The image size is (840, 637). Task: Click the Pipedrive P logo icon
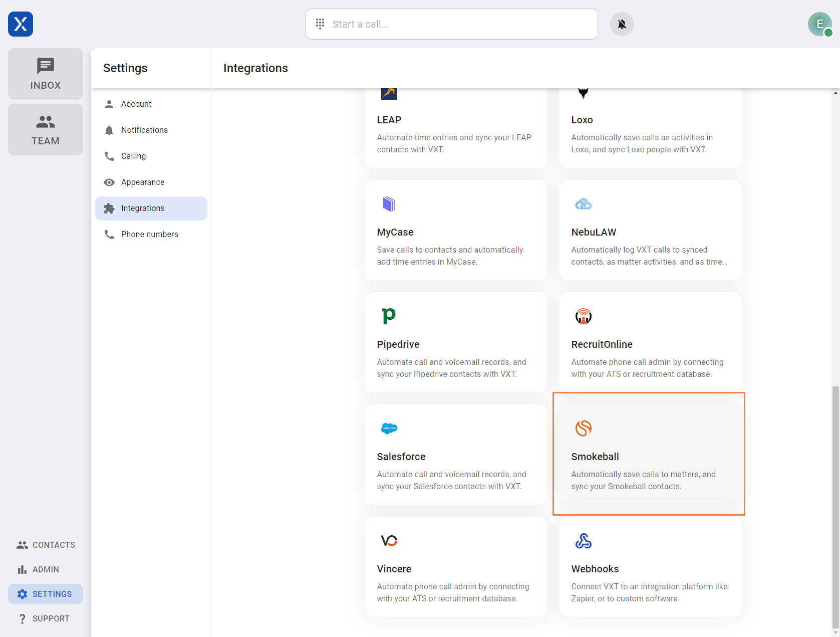click(389, 316)
